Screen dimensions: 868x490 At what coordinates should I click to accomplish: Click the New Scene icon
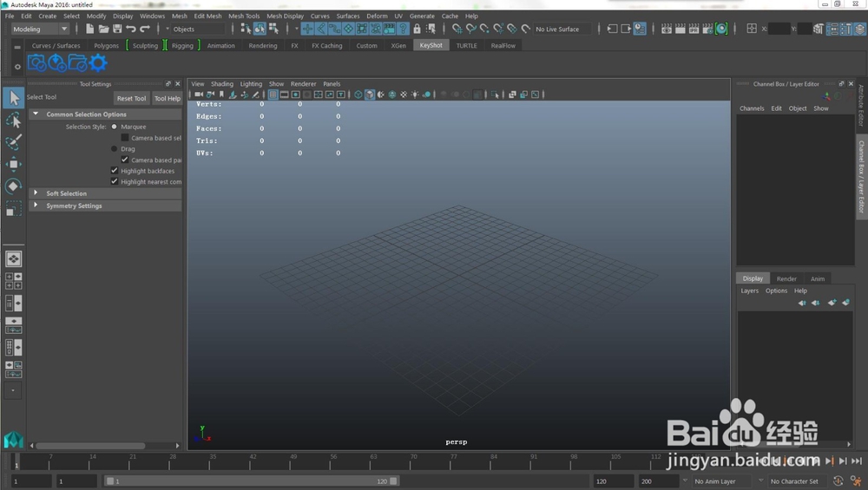89,29
